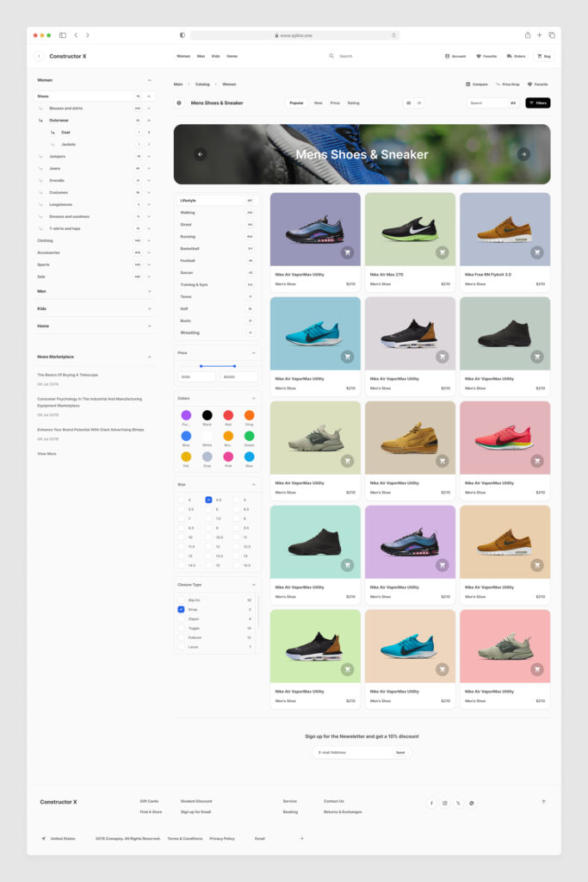
Task: Click the black Filters button
Action: (538, 103)
